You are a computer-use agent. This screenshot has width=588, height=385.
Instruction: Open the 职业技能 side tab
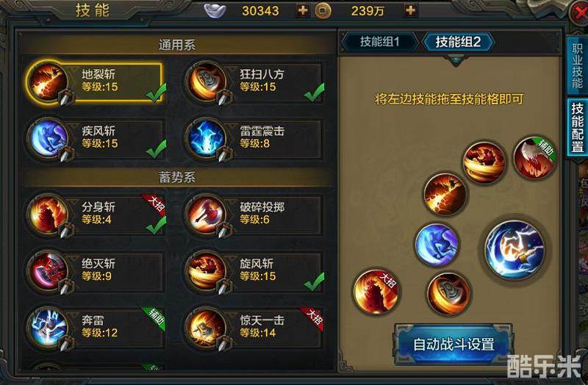click(x=577, y=66)
